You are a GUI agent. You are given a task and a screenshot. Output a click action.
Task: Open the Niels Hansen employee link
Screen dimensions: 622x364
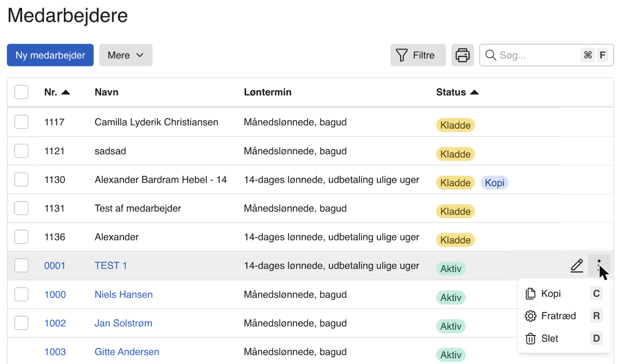tap(124, 294)
